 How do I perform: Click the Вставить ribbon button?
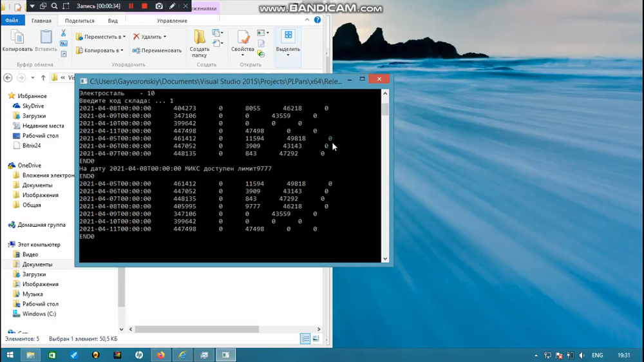click(46, 41)
